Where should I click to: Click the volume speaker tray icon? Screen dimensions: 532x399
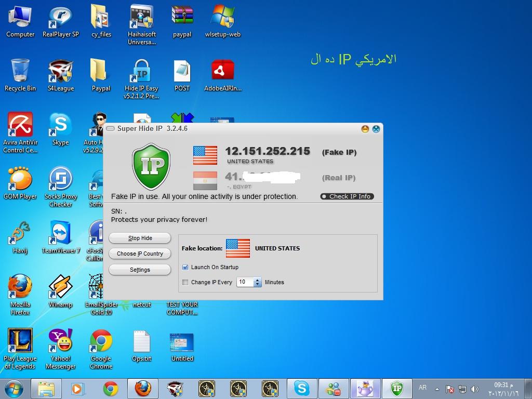tap(475, 389)
